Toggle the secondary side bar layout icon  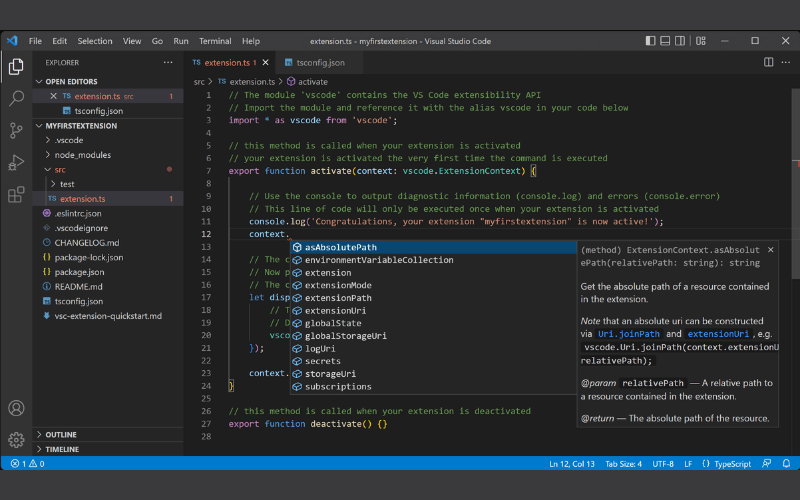(680, 41)
